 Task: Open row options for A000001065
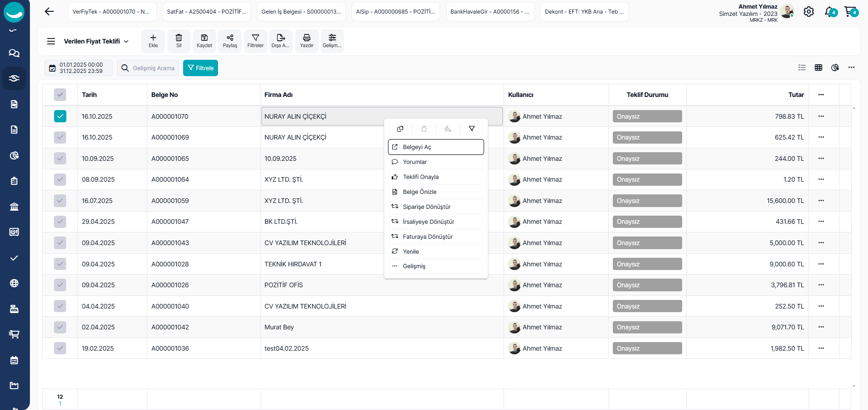(821, 159)
